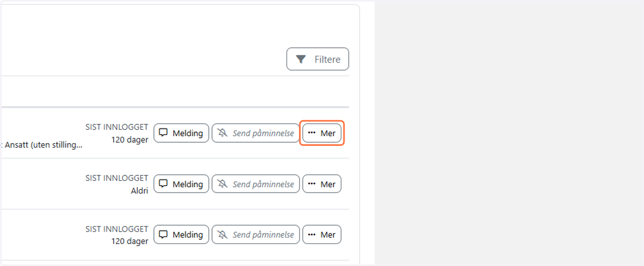The width and height of the screenshot is (644, 266).
Task: Expand the Mer menu in the bottom row
Action: pyautogui.click(x=322, y=234)
